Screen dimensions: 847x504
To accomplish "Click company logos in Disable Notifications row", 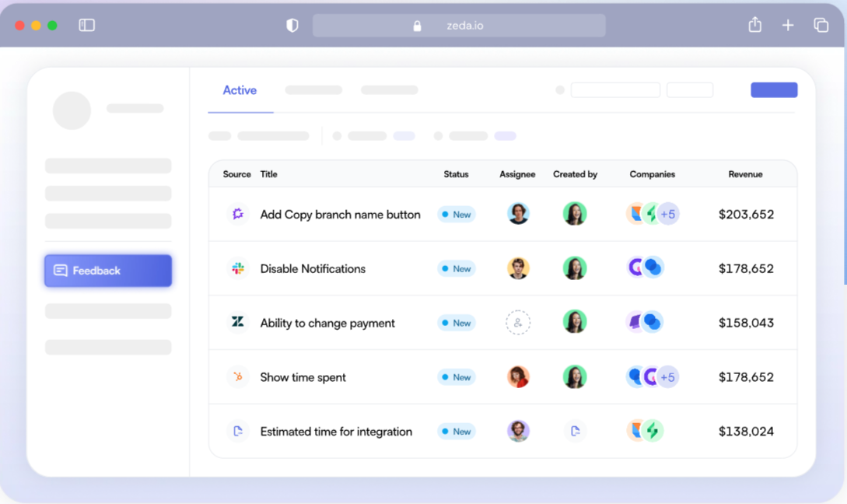I will pos(646,268).
